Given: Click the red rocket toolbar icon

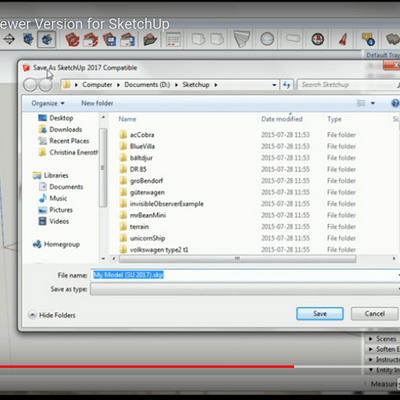Looking at the screenshot, I should click(x=343, y=39).
